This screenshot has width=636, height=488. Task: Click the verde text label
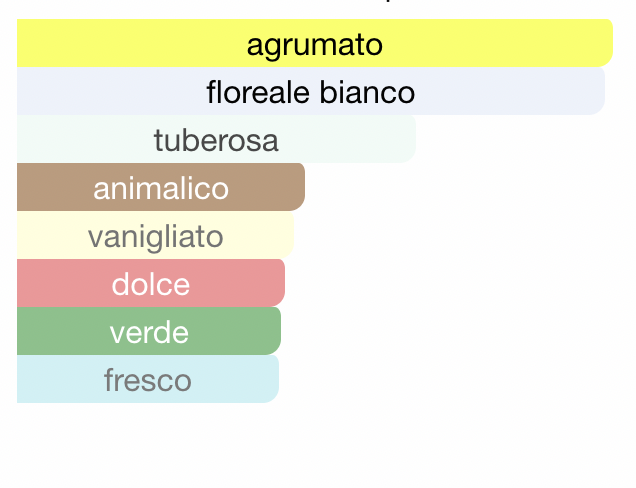click(x=149, y=332)
